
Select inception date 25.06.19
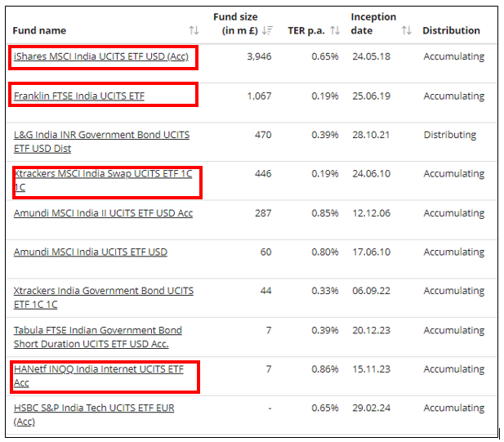tap(371, 96)
